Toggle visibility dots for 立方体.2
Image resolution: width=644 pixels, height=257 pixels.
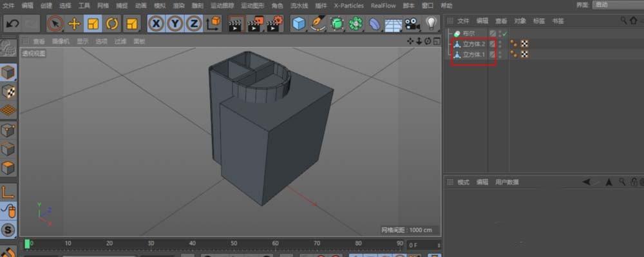click(500, 44)
